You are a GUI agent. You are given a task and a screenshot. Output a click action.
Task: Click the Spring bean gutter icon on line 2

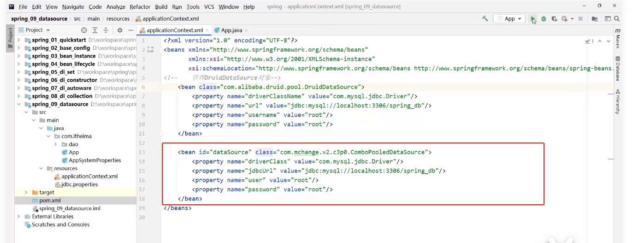(x=150, y=50)
